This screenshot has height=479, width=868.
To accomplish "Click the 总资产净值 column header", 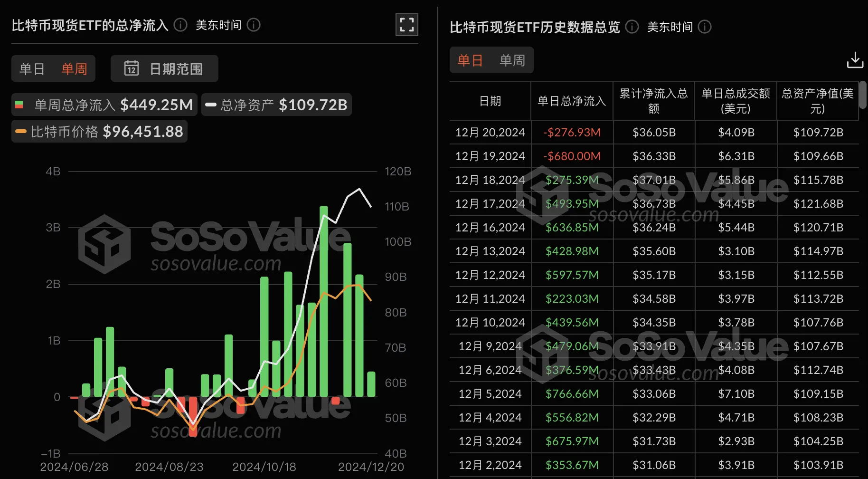I will tap(818, 100).
